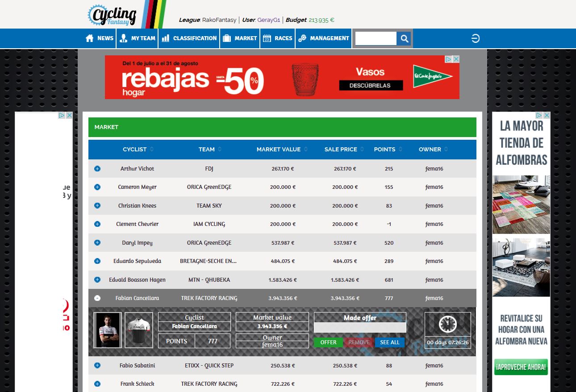Open the Trek jersey thumbnail
576x392 pixels.
coord(138,330)
